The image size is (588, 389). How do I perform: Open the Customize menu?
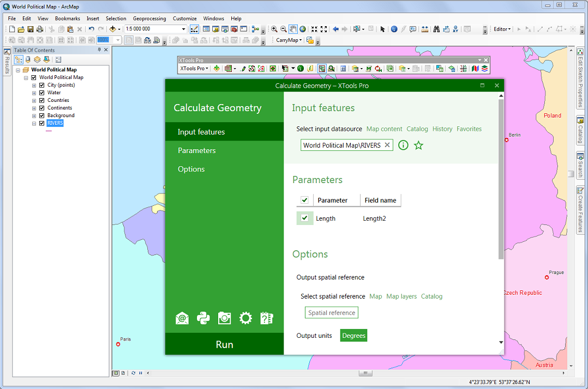click(x=184, y=19)
